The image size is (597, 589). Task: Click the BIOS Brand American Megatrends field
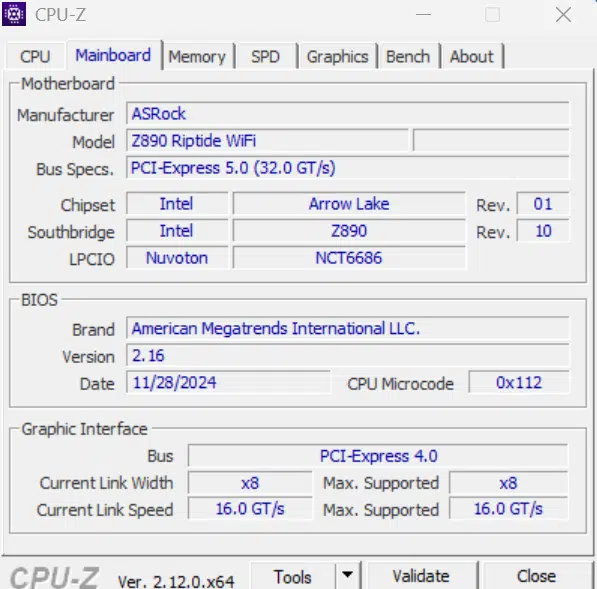pos(348,328)
